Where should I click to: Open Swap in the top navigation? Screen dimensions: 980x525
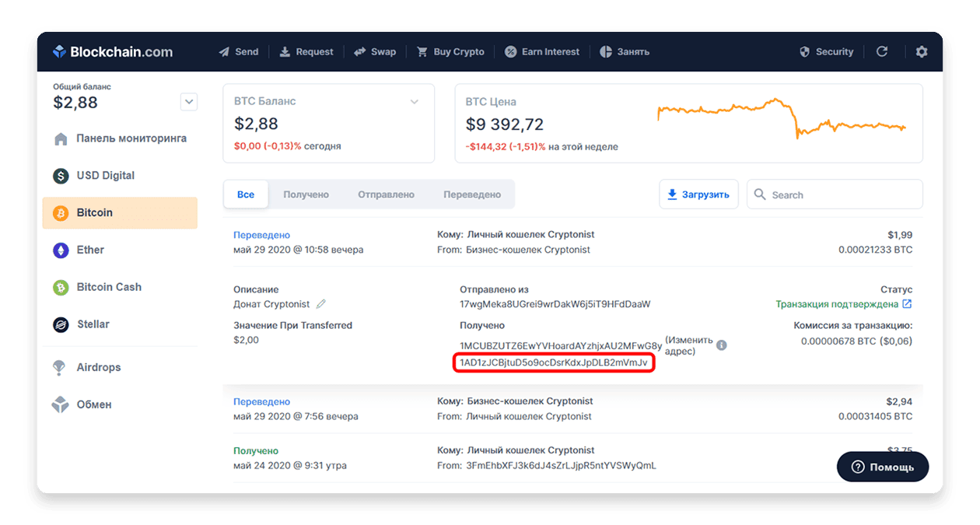click(375, 52)
